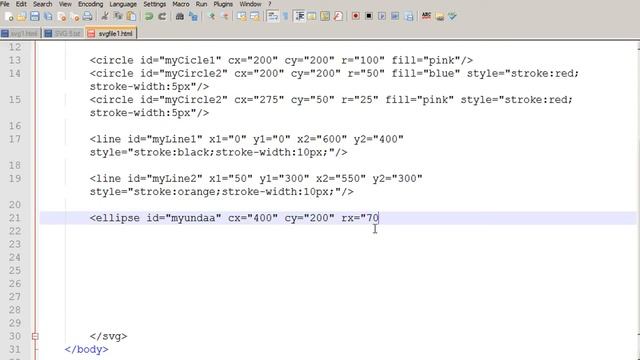
Task: Click the toolbar icon after ABC spell-check
Action: click(439, 16)
